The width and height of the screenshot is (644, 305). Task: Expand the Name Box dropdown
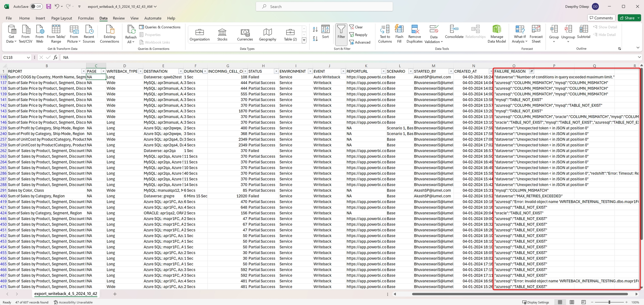click(28, 57)
